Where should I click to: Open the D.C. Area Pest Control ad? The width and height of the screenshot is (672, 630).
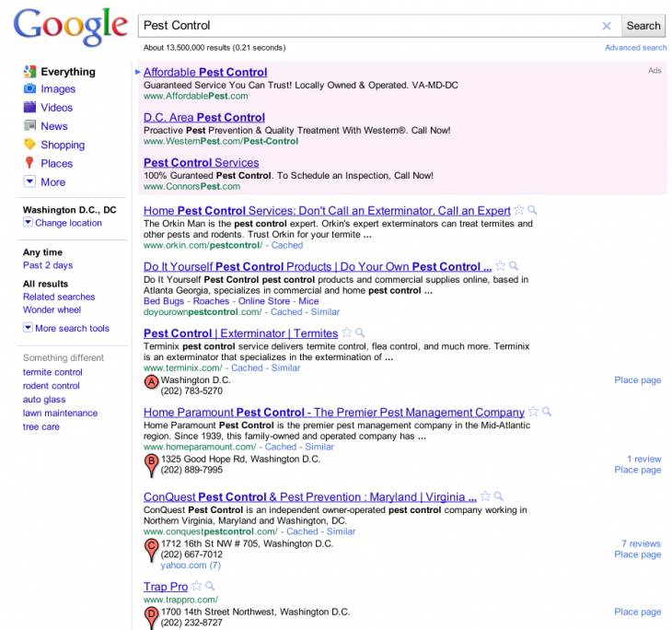point(204,117)
